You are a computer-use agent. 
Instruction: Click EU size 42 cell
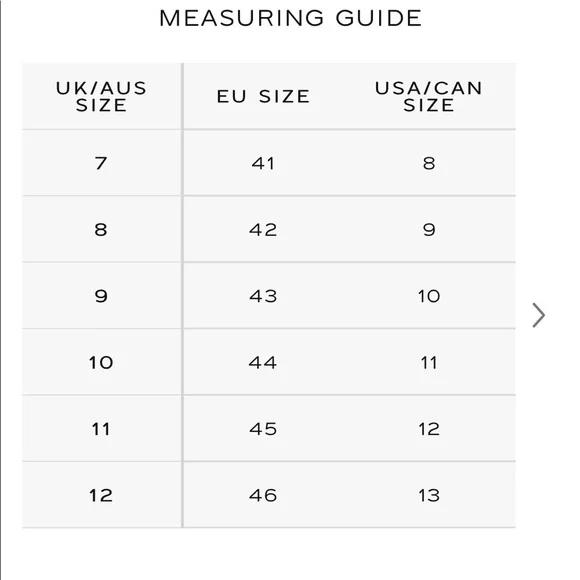[x=263, y=229]
